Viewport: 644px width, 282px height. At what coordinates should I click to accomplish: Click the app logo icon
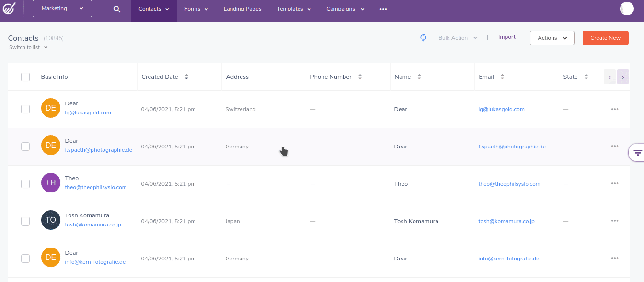10,9
